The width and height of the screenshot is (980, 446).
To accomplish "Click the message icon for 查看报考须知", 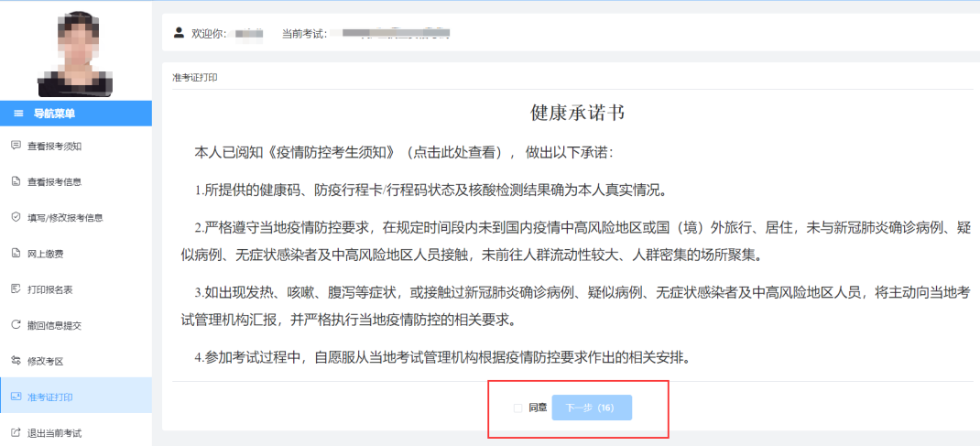I will (x=15, y=146).
